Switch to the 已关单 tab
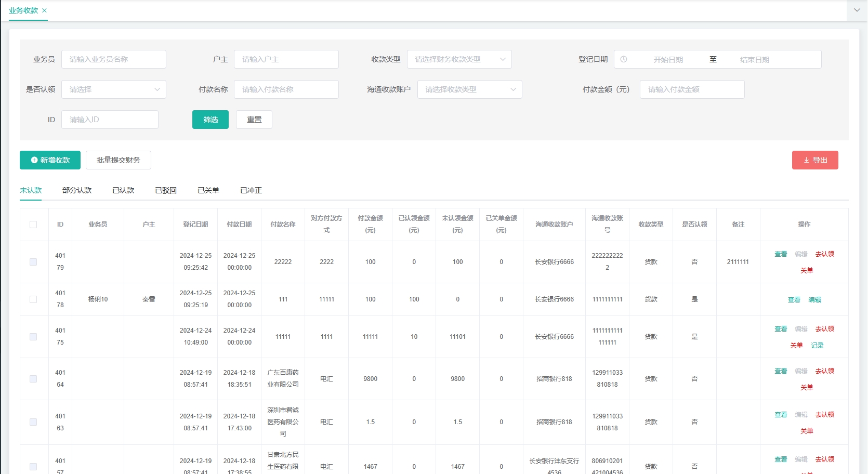This screenshot has width=868, height=474. coord(209,190)
